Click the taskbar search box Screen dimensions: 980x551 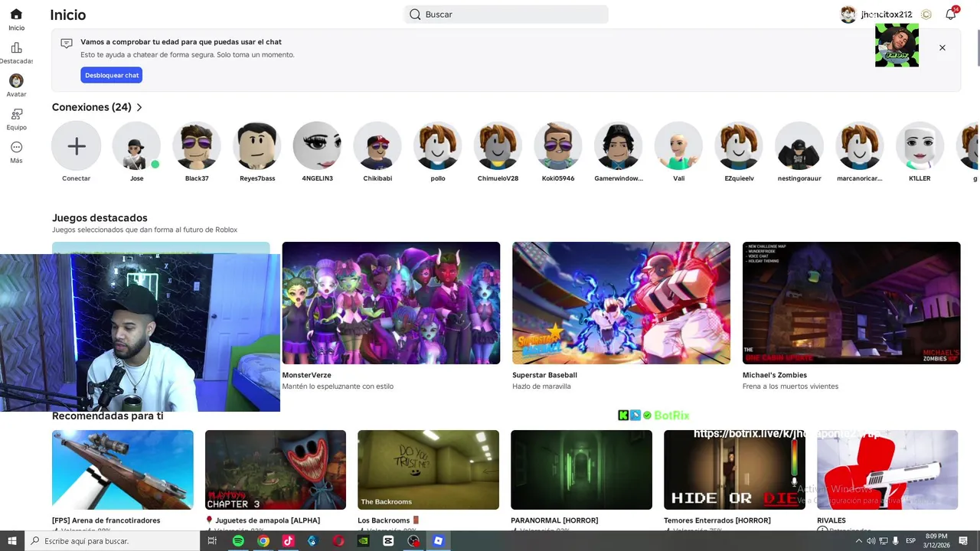tap(113, 541)
